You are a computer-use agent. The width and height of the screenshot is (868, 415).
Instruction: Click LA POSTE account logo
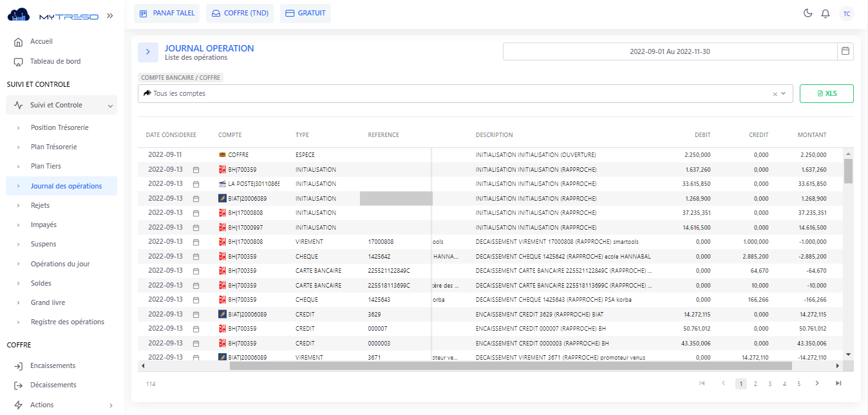[222, 184]
